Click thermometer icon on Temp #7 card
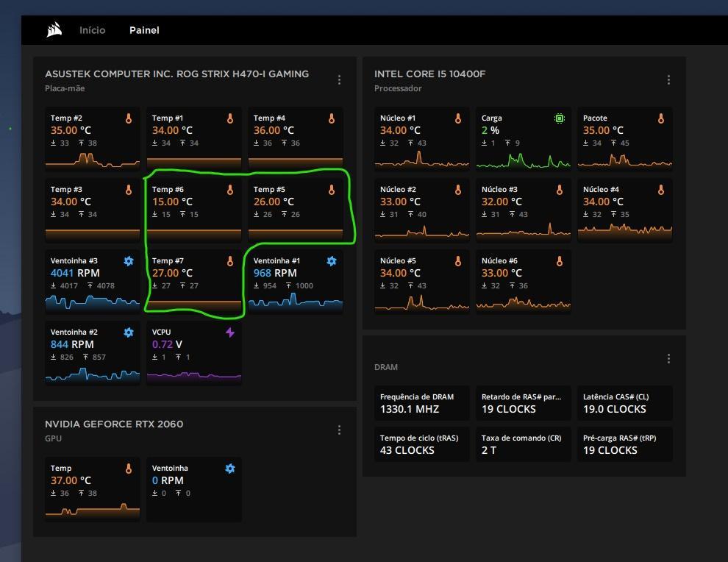Screen dimensions: 728x562 (x=230, y=261)
